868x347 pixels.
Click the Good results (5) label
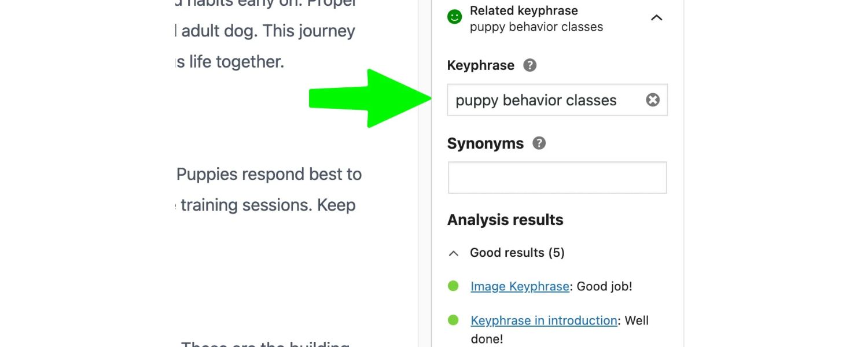517,253
